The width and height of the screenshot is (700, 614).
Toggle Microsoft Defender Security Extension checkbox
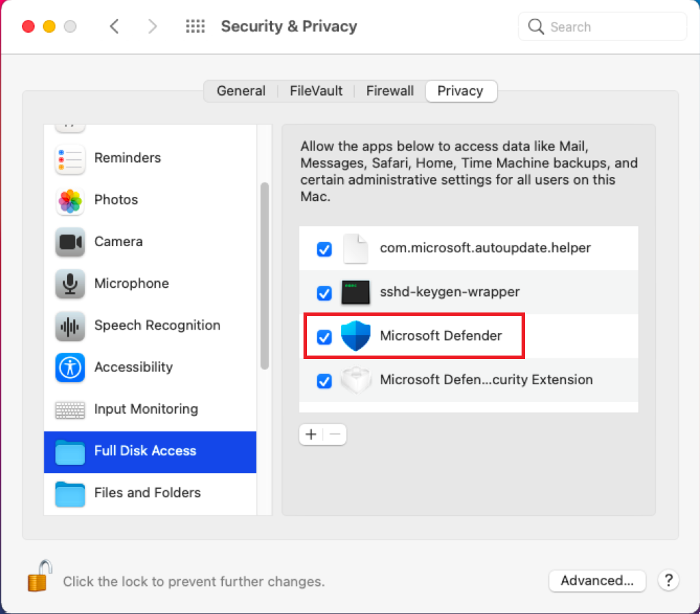point(324,381)
